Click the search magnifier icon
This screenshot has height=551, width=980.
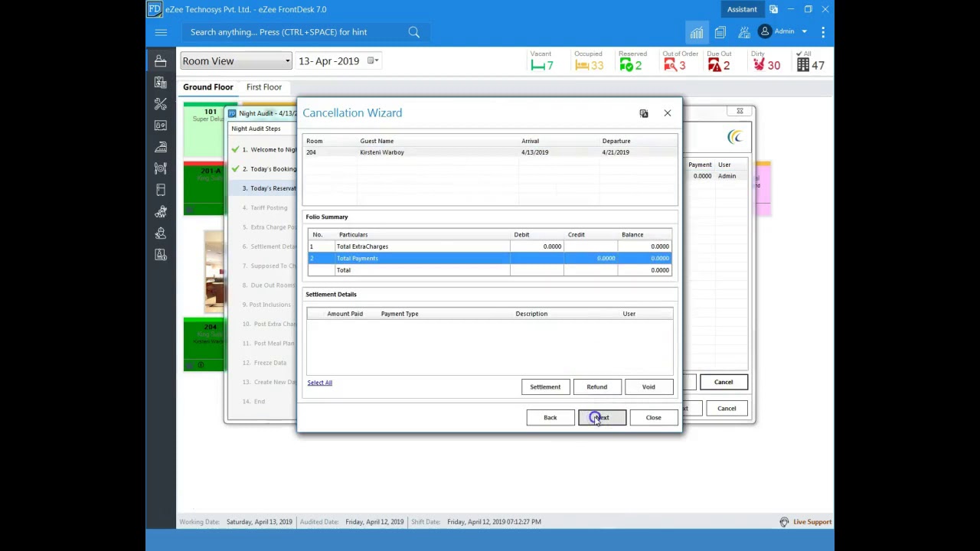point(413,32)
